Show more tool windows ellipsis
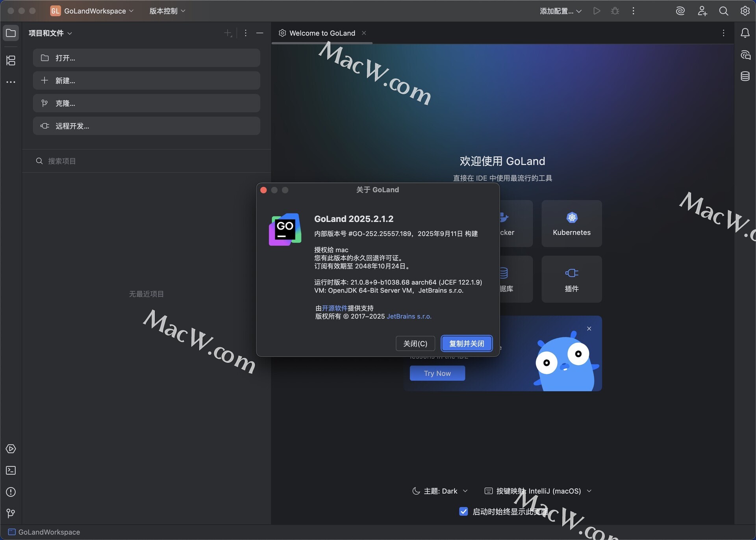Screen dimensions: 756x540 pyautogui.click(x=11, y=82)
